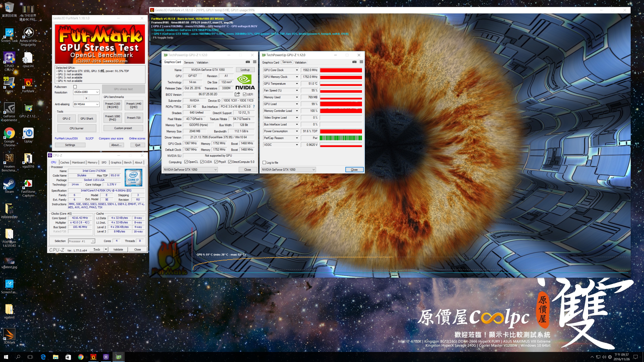Launch Fraps desktop shortcut
Screen dimensions: 644x362
click(9, 85)
